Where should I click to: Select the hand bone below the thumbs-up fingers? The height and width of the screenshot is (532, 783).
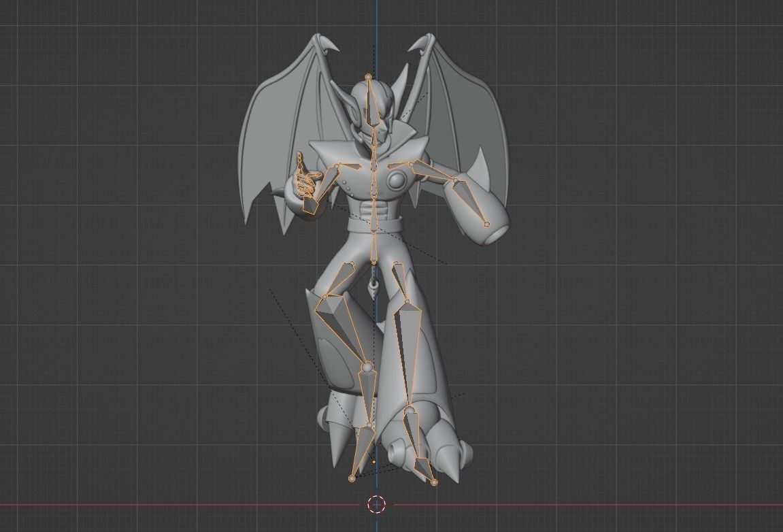coord(311,205)
